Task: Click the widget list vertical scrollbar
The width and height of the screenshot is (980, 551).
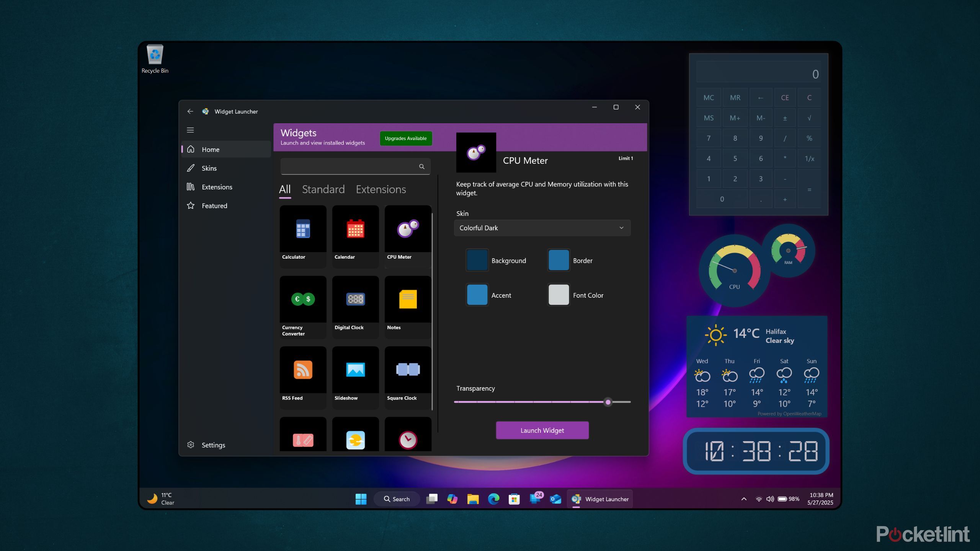Action: pyautogui.click(x=432, y=312)
